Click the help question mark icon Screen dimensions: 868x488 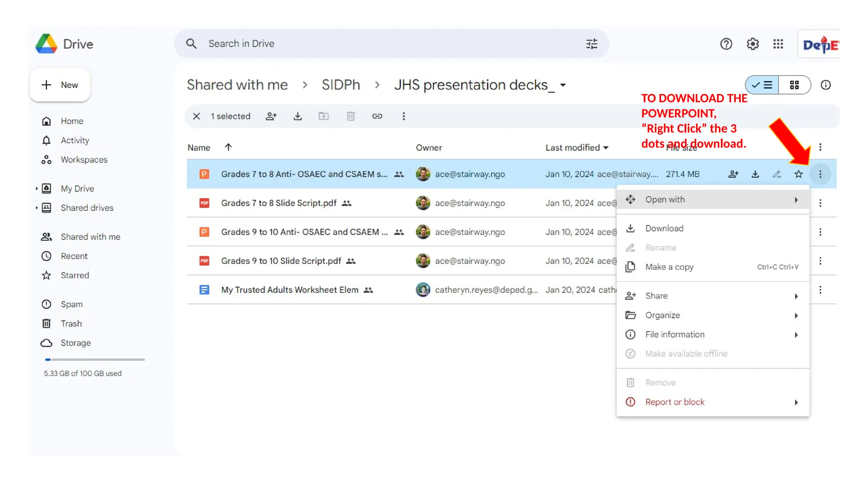tap(726, 44)
